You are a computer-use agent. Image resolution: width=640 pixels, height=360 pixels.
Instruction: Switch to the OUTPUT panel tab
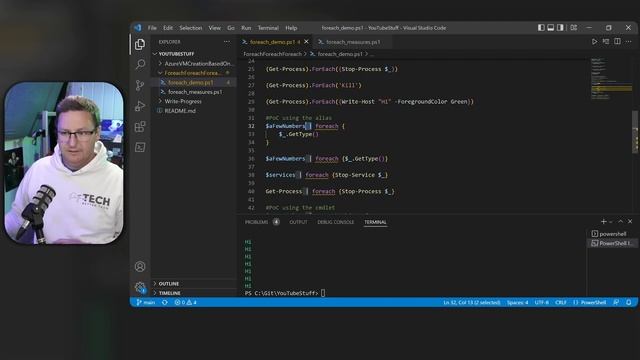pyautogui.click(x=298, y=222)
